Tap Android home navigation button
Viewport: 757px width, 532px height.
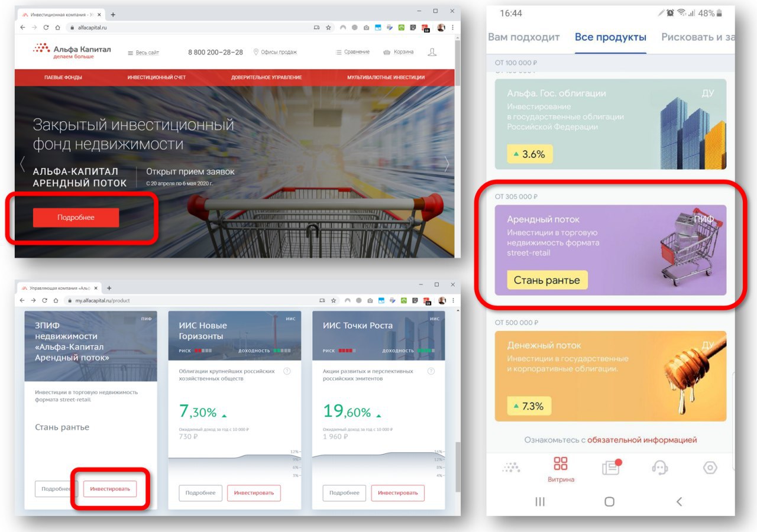[610, 501]
